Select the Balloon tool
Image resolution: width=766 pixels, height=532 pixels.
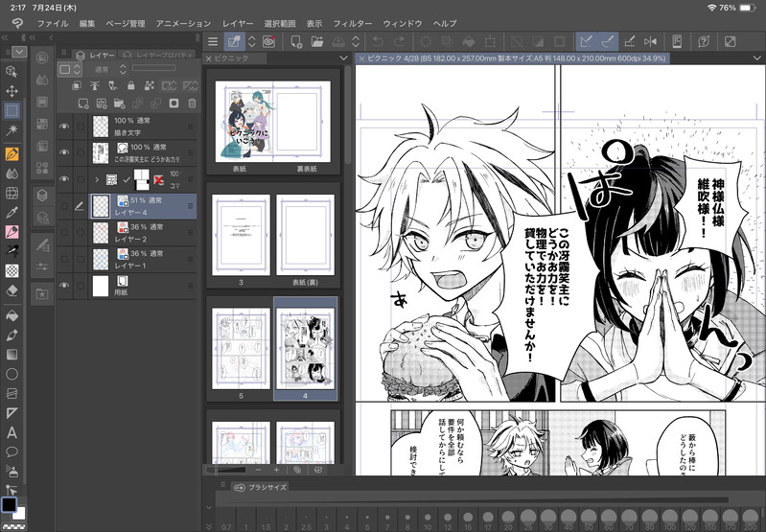12,452
